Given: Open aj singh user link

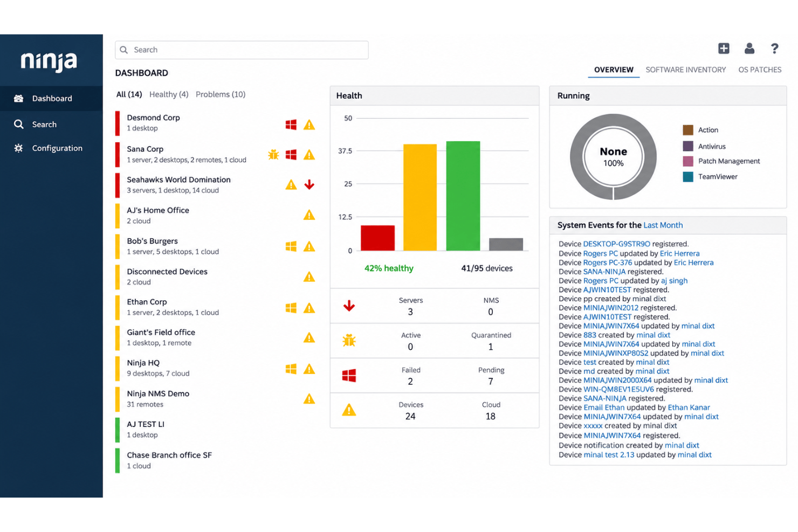Looking at the screenshot, I should (x=675, y=281).
